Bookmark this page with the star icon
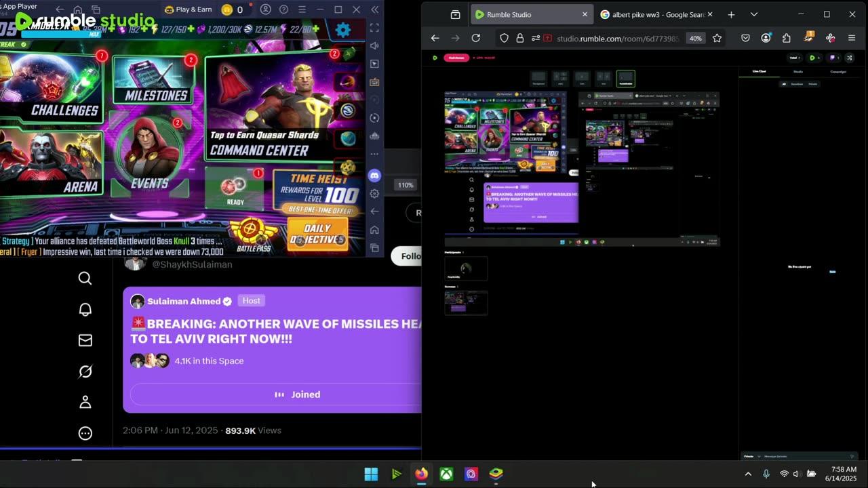The height and width of the screenshot is (488, 868). [716, 39]
